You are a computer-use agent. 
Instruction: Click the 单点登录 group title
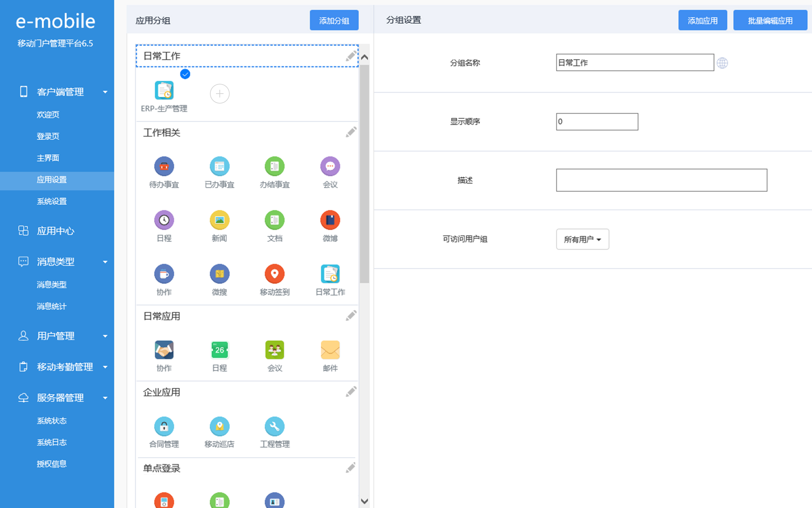point(162,468)
